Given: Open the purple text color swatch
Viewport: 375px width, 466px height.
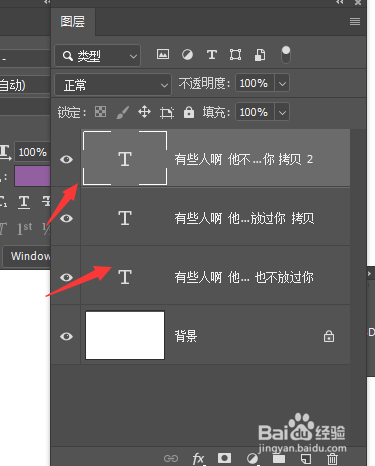Looking at the screenshot, I should 32,176.
